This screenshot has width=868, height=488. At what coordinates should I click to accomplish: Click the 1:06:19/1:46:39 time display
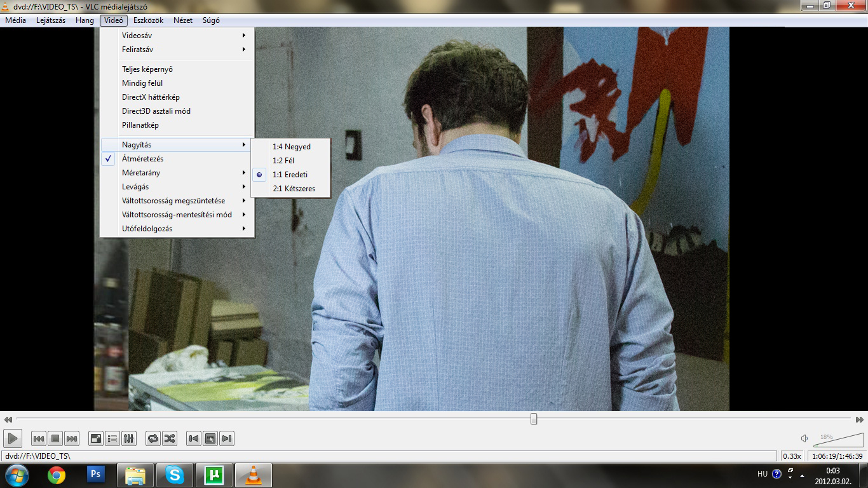click(x=837, y=456)
